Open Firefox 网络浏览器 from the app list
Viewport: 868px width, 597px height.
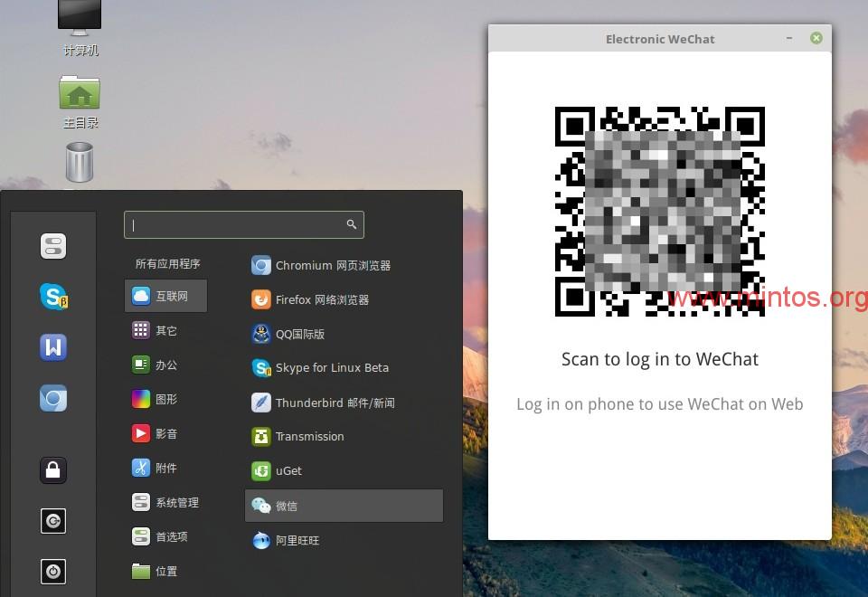point(321,299)
